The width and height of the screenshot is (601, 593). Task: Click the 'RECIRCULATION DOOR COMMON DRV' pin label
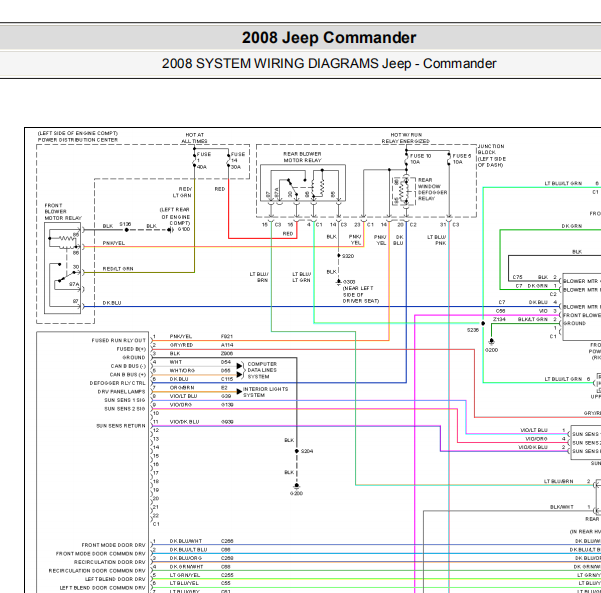97,571
